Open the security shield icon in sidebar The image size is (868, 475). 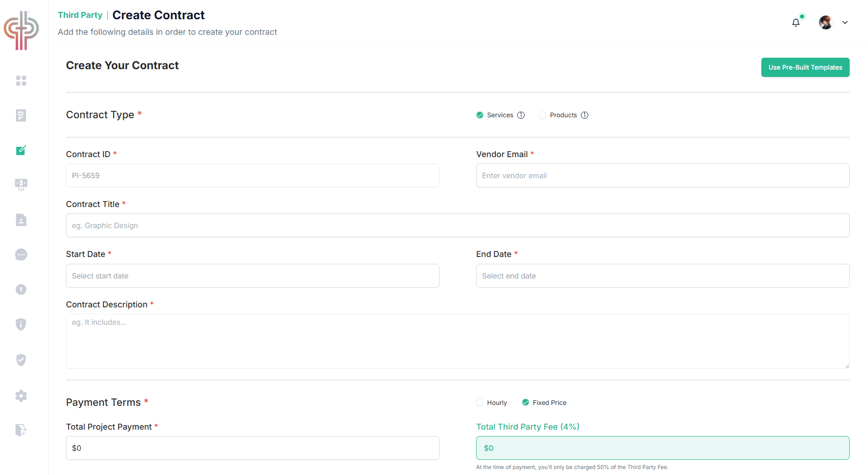(x=21, y=360)
